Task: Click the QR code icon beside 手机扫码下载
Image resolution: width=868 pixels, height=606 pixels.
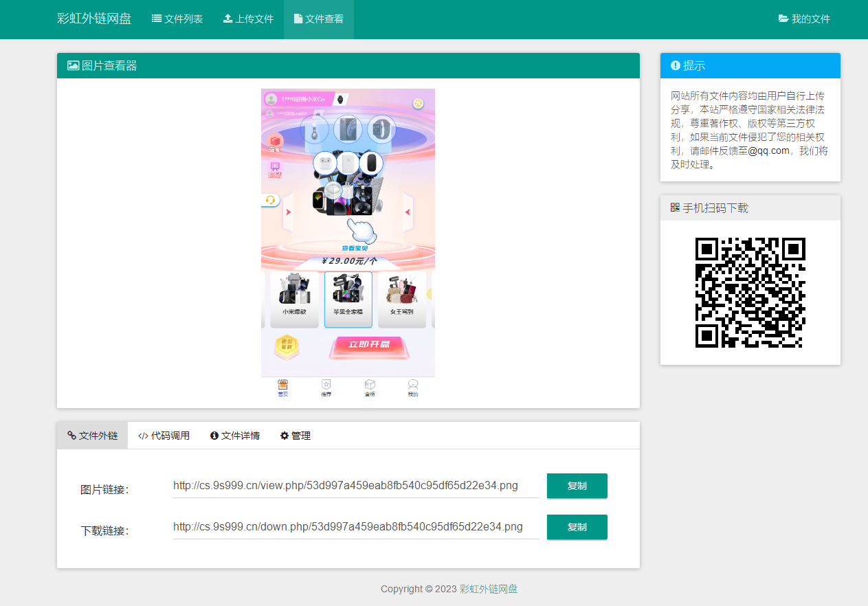Action: point(674,207)
